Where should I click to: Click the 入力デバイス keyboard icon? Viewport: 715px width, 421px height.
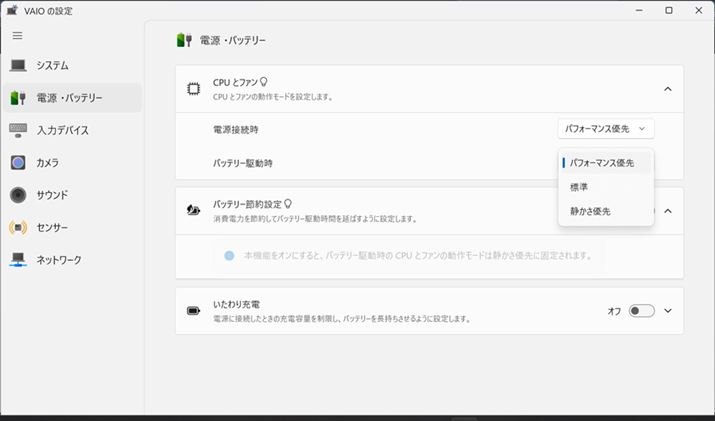(18, 130)
